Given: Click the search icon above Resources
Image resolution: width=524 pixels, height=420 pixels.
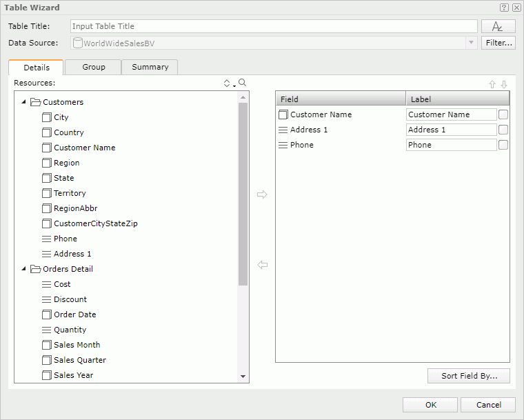Looking at the screenshot, I should [242, 83].
